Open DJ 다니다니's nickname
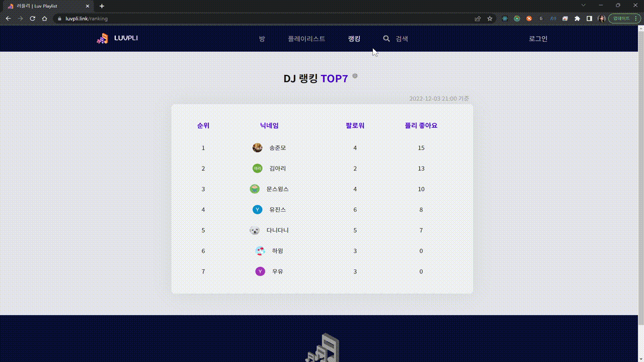 278,230
